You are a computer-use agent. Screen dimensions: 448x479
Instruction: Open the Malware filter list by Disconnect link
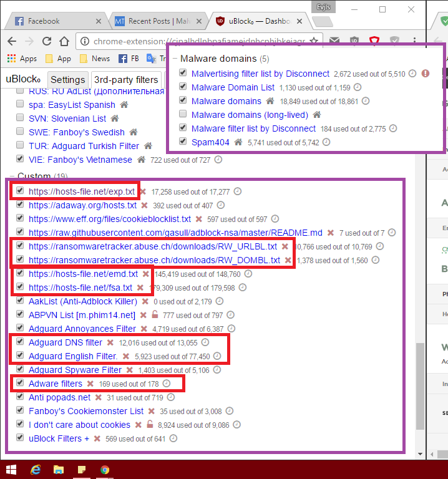(253, 128)
